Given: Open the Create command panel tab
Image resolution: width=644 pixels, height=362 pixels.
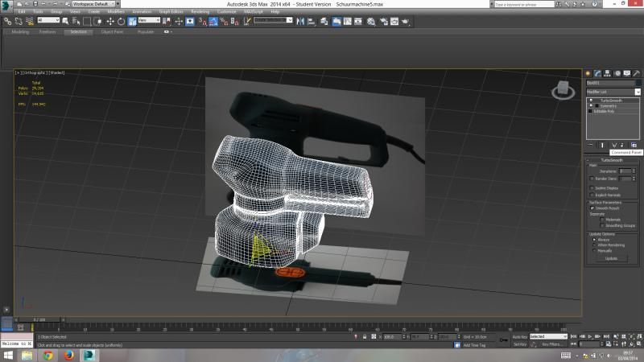Looking at the screenshot, I should tap(588, 73).
